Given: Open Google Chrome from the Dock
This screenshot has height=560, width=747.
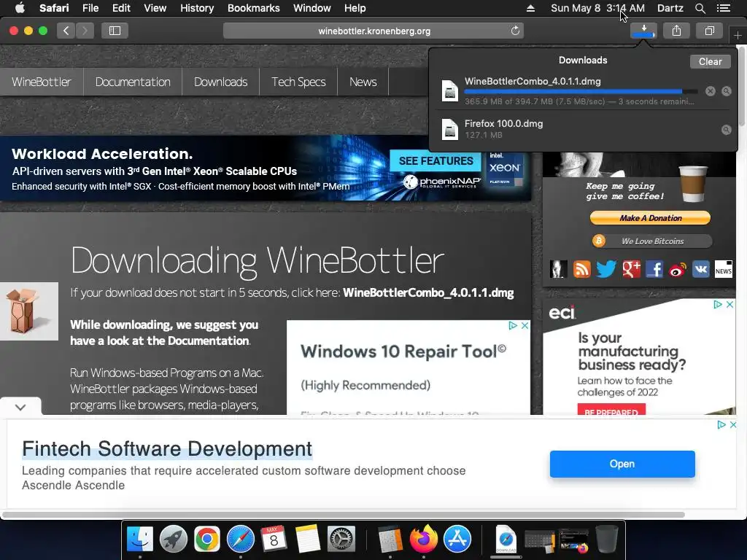Looking at the screenshot, I should [x=206, y=539].
